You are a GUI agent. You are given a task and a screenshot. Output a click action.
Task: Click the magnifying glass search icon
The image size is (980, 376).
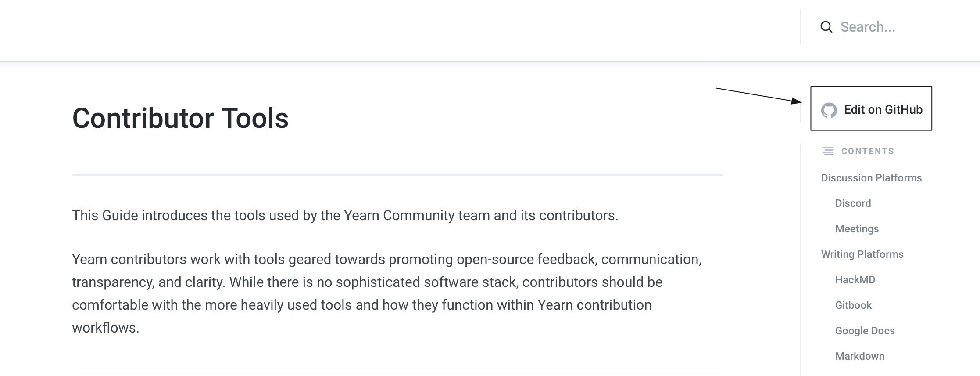826,27
